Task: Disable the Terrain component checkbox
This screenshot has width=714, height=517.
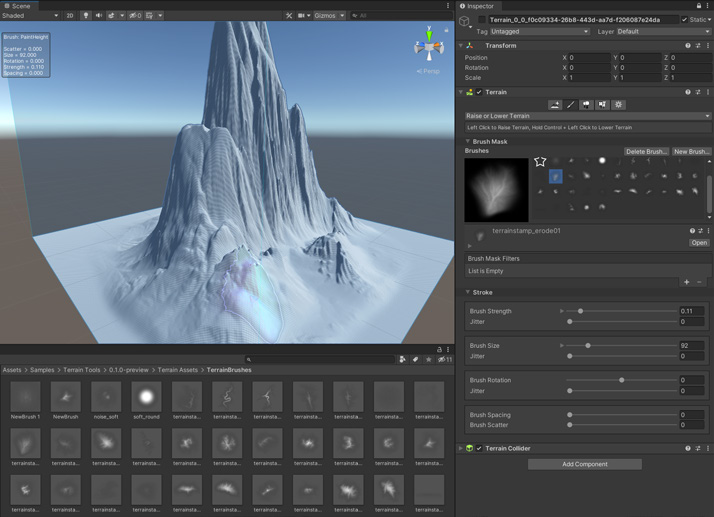Action: [x=479, y=92]
